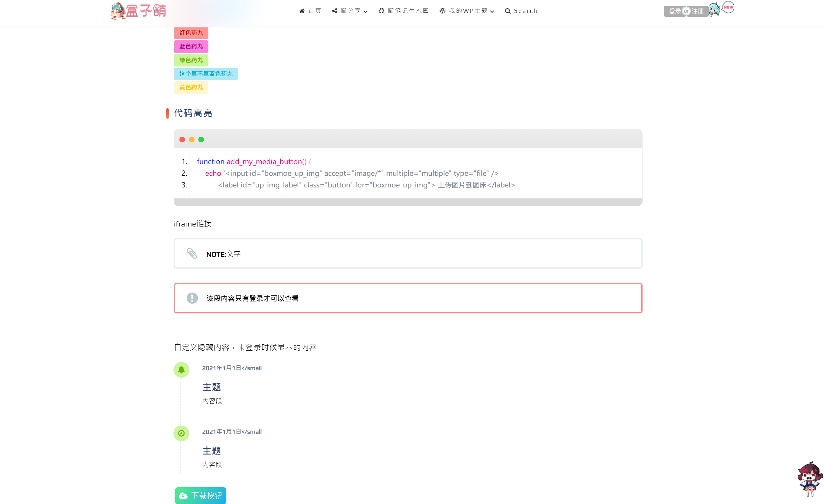Click the green bell icon on the timeline
The height and width of the screenshot is (504, 827).
pos(181,369)
